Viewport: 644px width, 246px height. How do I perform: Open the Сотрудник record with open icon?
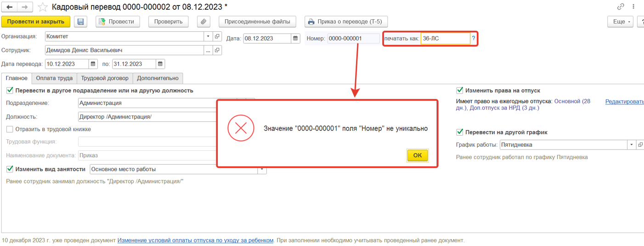point(217,50)
